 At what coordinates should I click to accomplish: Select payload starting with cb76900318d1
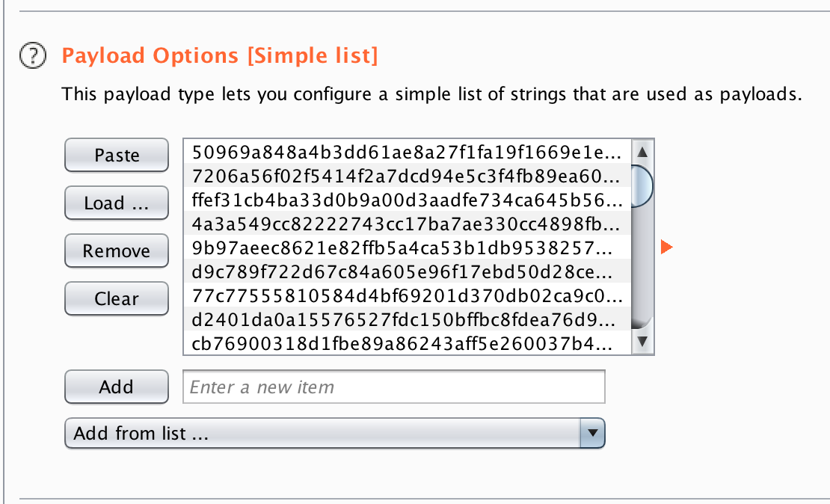tap(407, 344)
